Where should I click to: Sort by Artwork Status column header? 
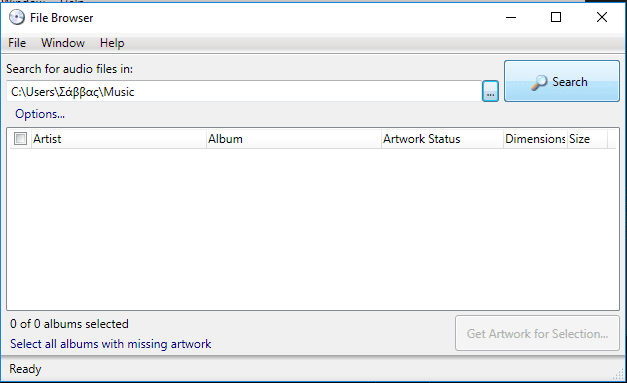click(443, 139)
